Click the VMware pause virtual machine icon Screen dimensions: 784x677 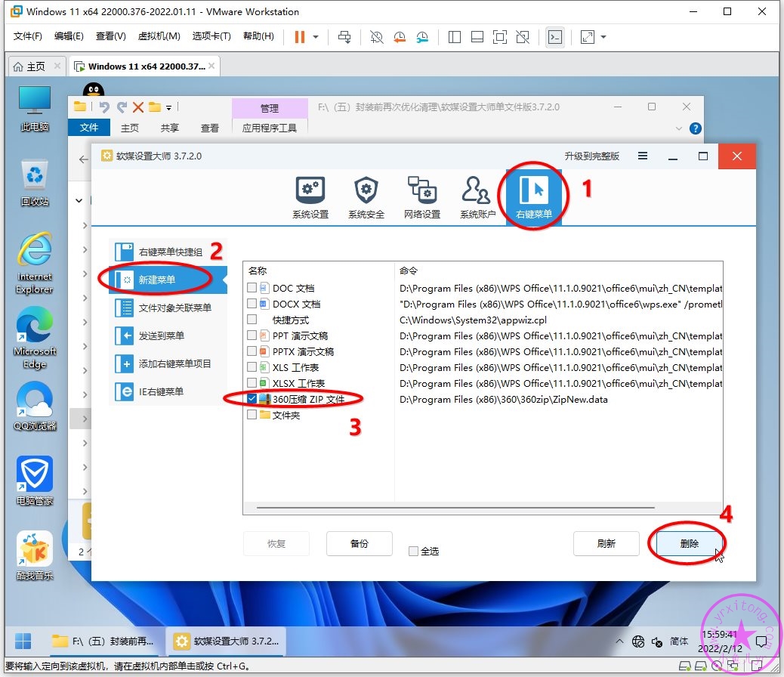(300, 36)
